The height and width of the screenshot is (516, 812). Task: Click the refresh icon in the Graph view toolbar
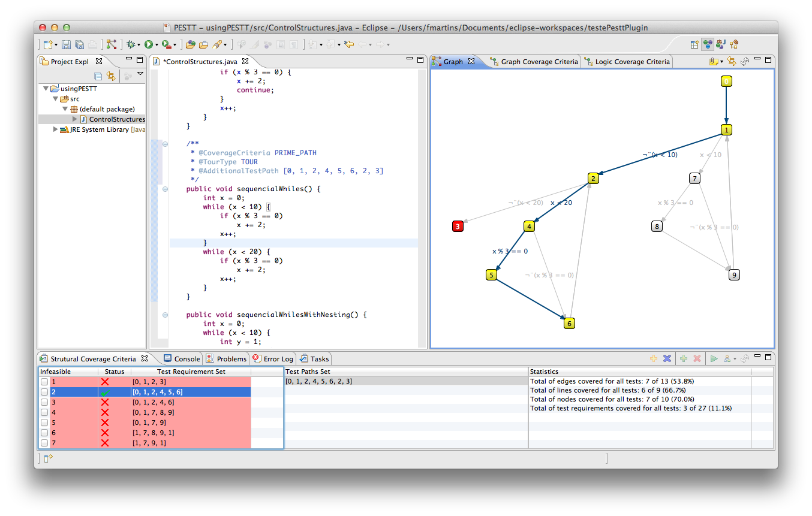point(745,61)
